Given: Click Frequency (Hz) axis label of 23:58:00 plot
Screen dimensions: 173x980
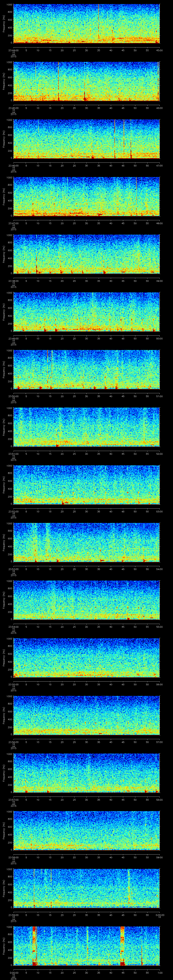Looking at the screenshot, I should (4, 831).
